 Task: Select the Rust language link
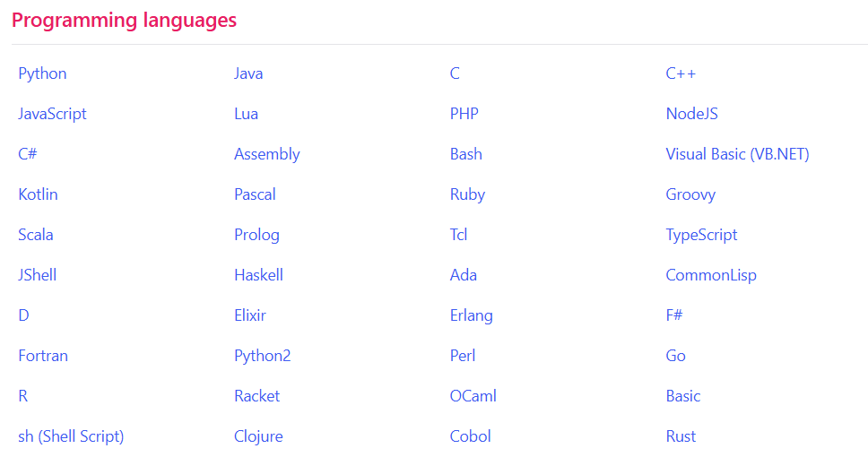[681, 436]
